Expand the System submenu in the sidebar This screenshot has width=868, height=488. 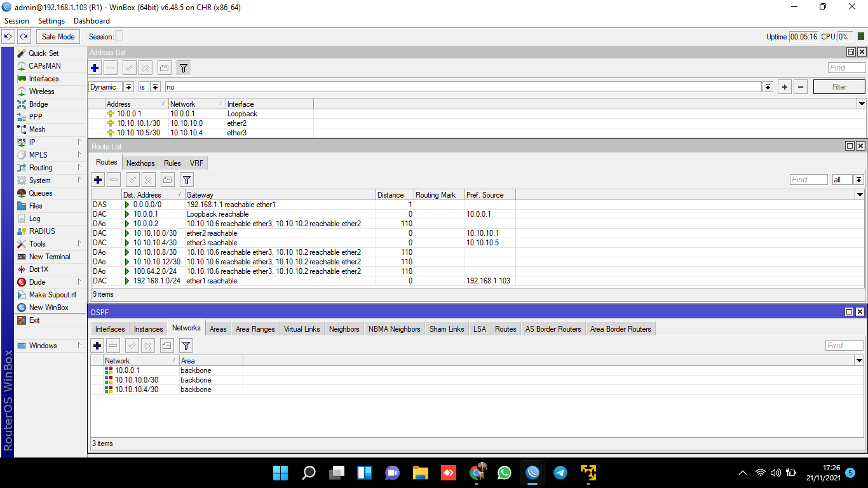click(51, 180)
